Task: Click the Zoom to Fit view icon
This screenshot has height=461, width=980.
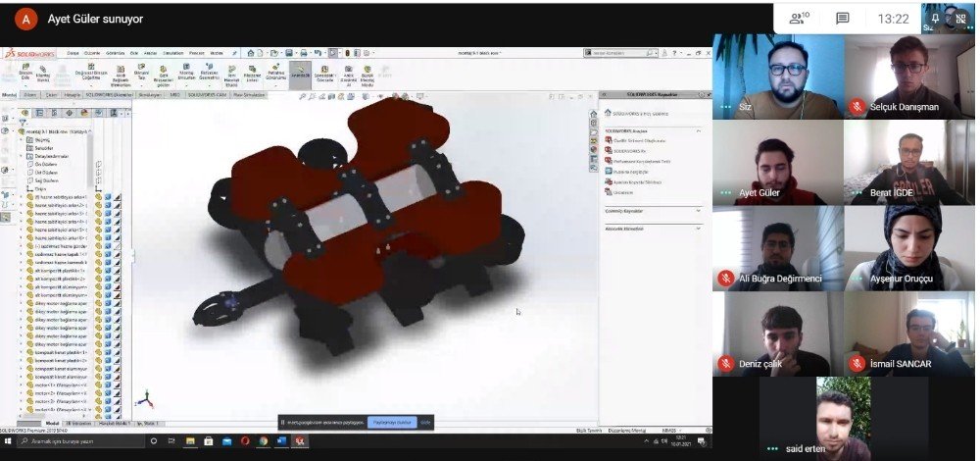Action: pyautogui.click(x=303, y=96)
